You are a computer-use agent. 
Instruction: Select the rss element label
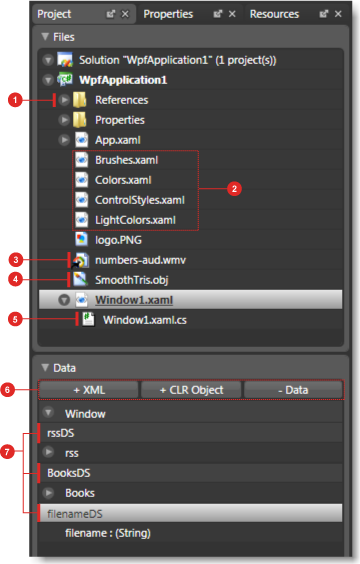pos(72,453)
